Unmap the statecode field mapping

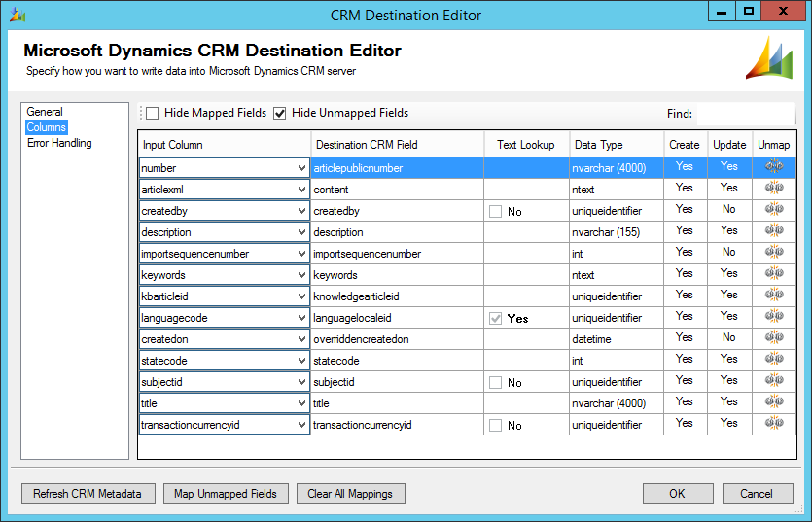click(774, 359)
